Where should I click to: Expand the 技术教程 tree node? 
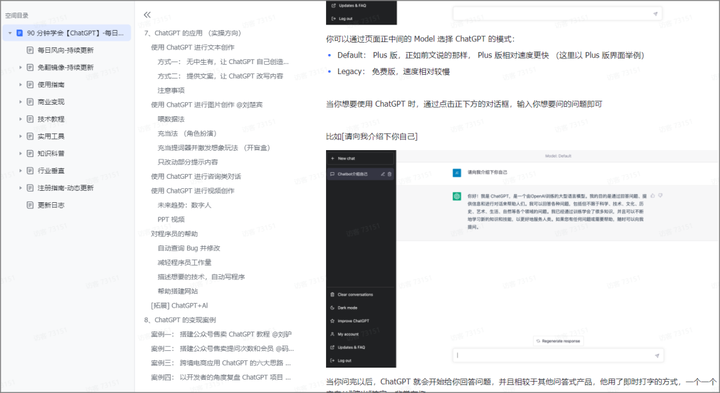point(20,119)
